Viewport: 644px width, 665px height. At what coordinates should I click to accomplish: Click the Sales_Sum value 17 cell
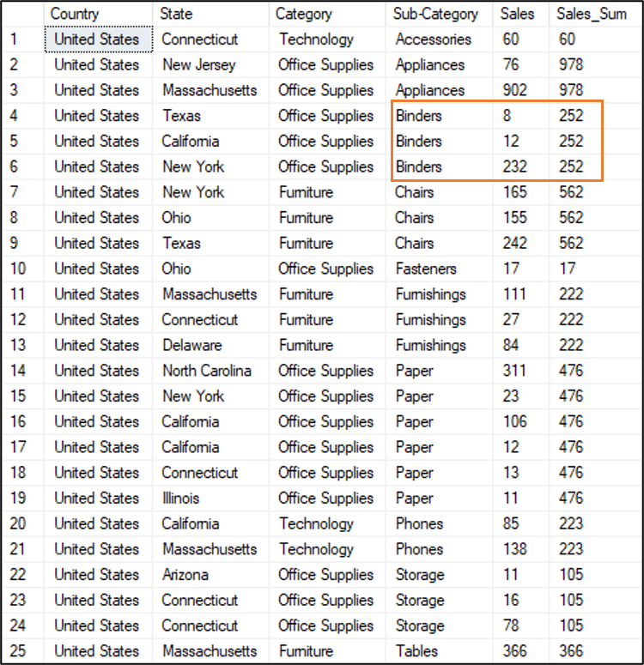[566, 269]
